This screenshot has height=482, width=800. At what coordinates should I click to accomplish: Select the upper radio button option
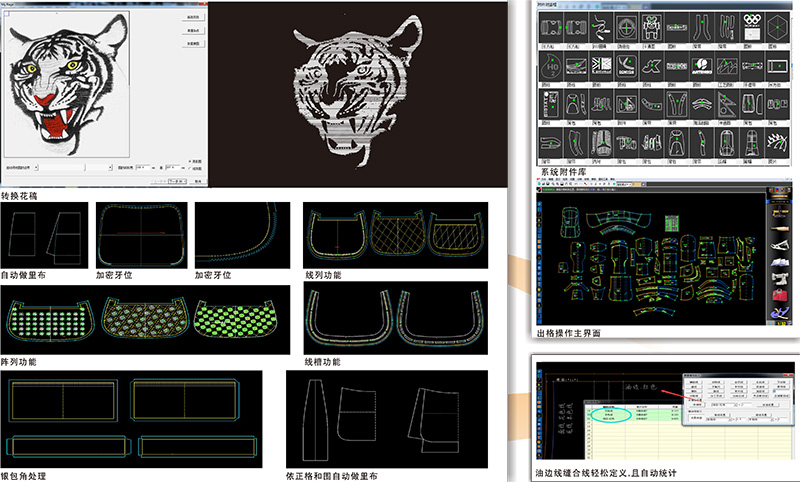click(x=190, y=161)
